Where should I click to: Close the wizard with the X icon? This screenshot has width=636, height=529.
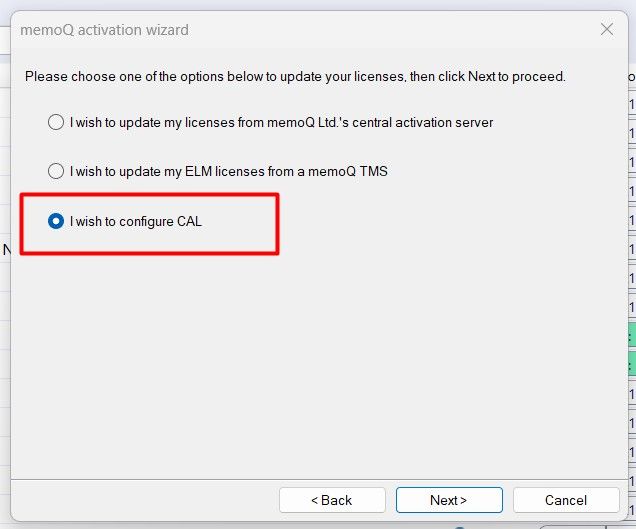coord(607,29)
